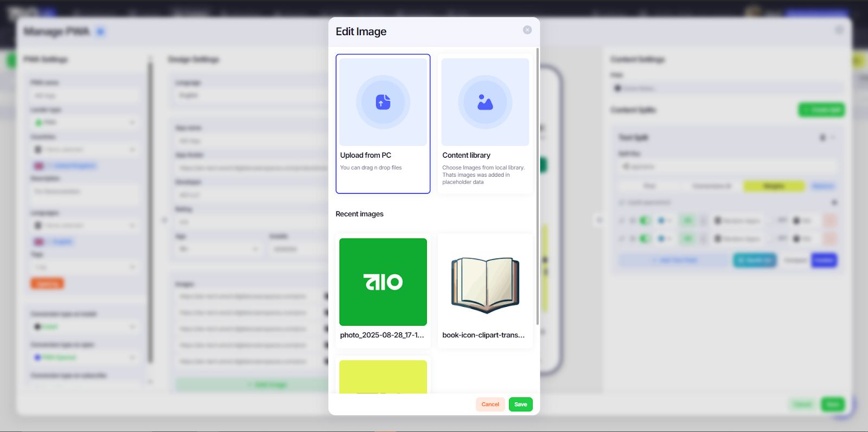Open the Conversion type on install dropdown
868x432 pixels.
click(x=84, y=327)
